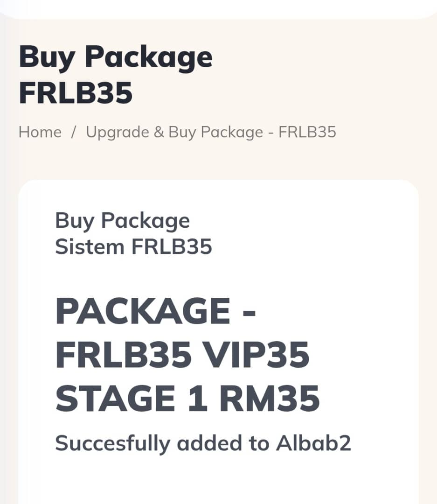
Task: Click the Buy Package FRLB35 page title
Action: [x=115, y=75]
